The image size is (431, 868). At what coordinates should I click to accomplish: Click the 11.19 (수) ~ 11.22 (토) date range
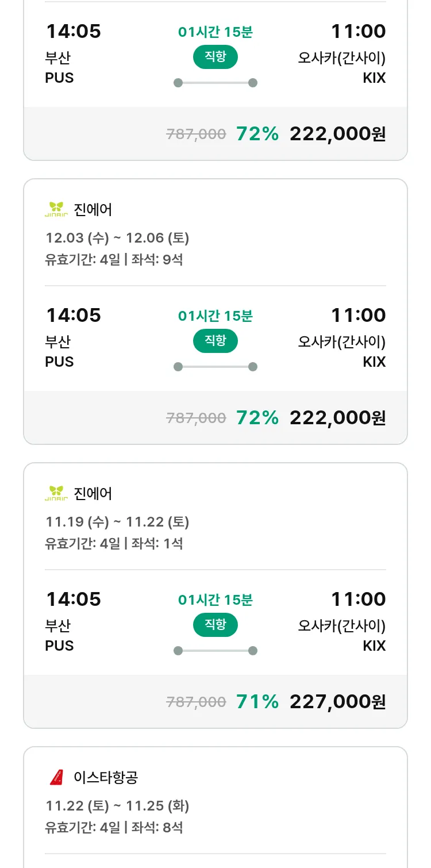tap(117, 522)
